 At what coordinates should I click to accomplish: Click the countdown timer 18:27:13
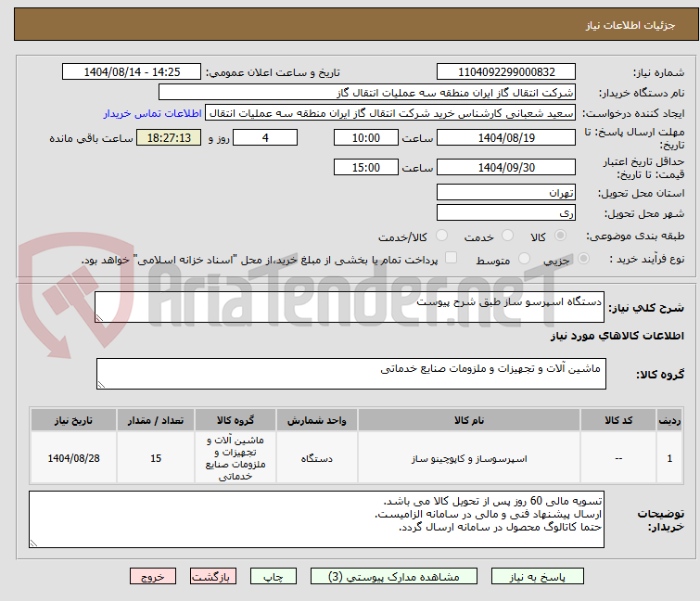tap(169, 137)
